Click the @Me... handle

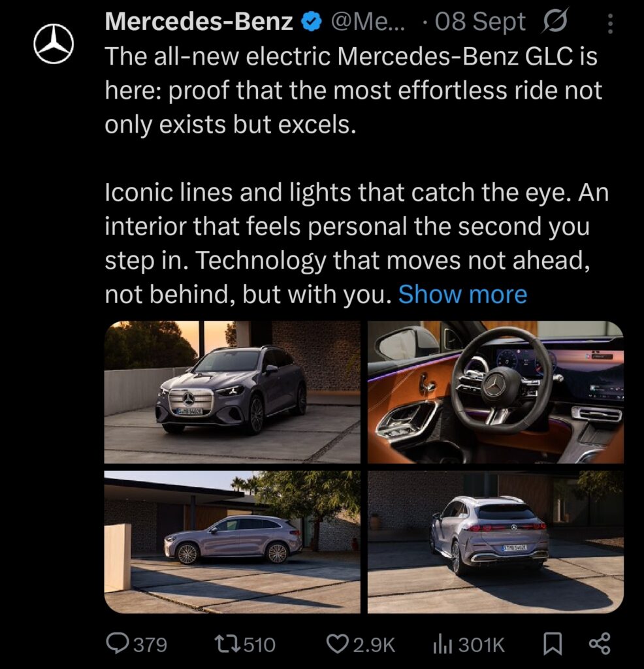click(369, 22)
